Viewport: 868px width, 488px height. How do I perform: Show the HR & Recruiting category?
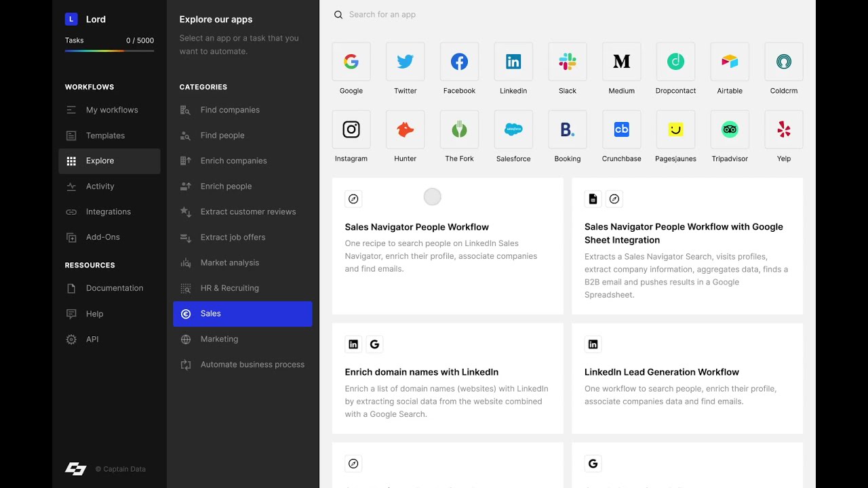[x=243, y=288]
